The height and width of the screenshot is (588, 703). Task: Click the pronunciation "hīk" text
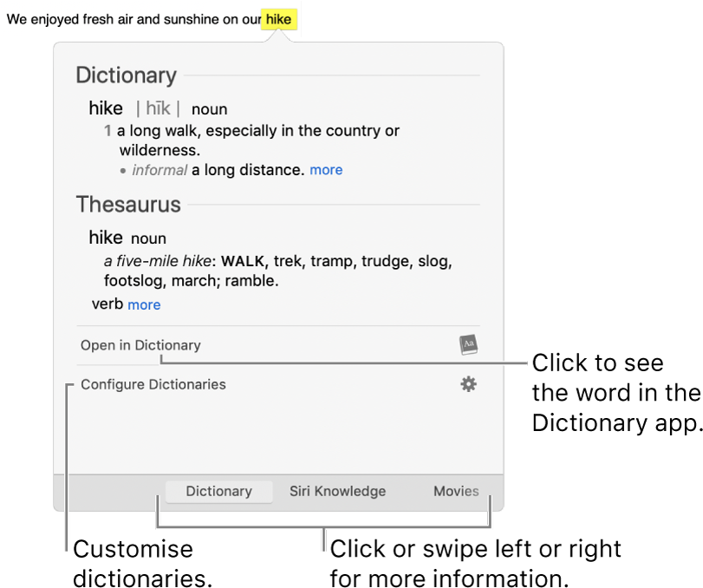[158, 108]
